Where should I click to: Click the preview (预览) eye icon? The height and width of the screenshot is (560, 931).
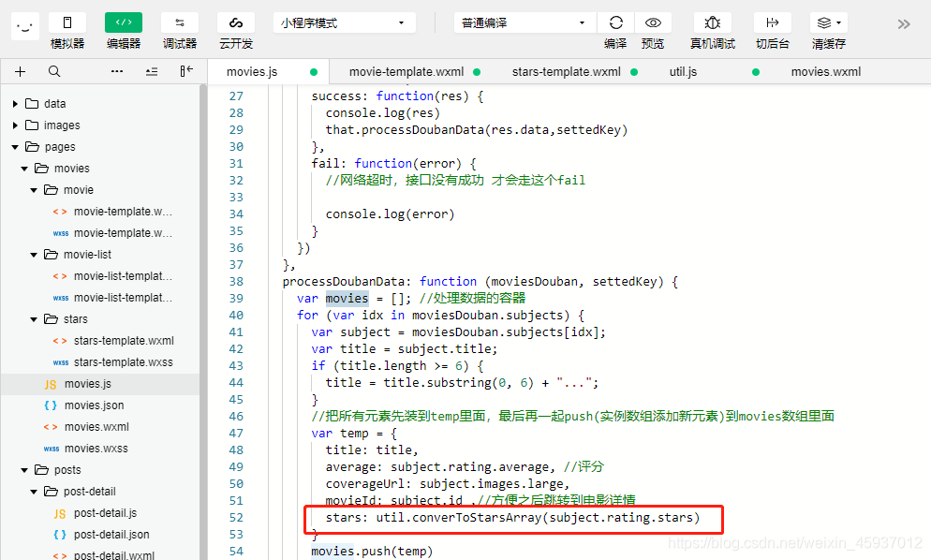653,22
